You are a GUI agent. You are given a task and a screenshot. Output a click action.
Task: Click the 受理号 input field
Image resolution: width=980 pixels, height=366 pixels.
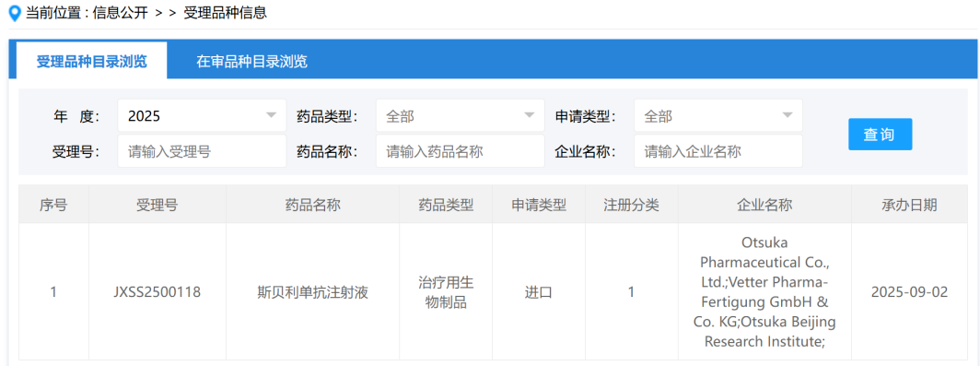click(x=202, y=151)
